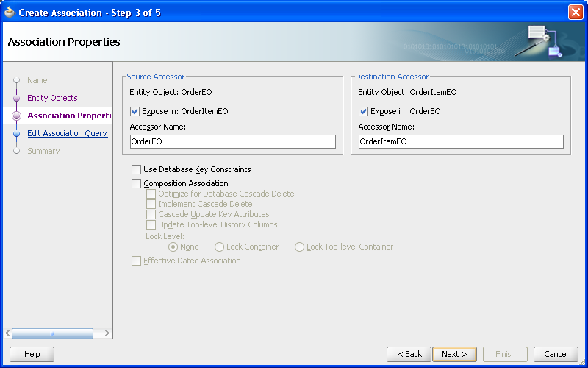Toggle Cascade Update Key Attributes checkbox
This screenshot has height=368, width=588.
[151, 214]
